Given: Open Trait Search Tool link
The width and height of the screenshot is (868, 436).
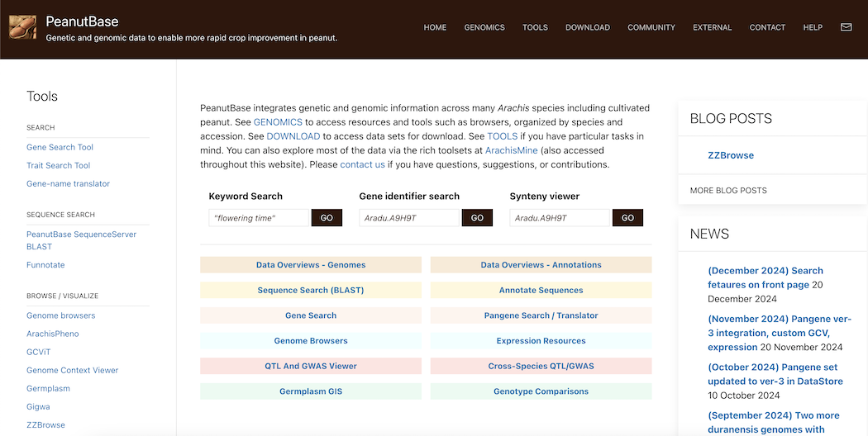Looking at the screenshot, I should click(x=58, y=165).
